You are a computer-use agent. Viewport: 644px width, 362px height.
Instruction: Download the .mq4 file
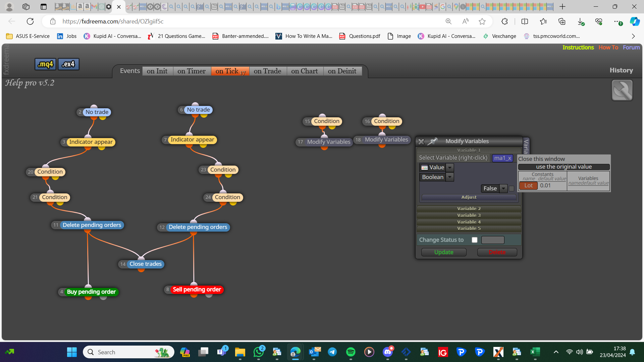pos(45,64)
